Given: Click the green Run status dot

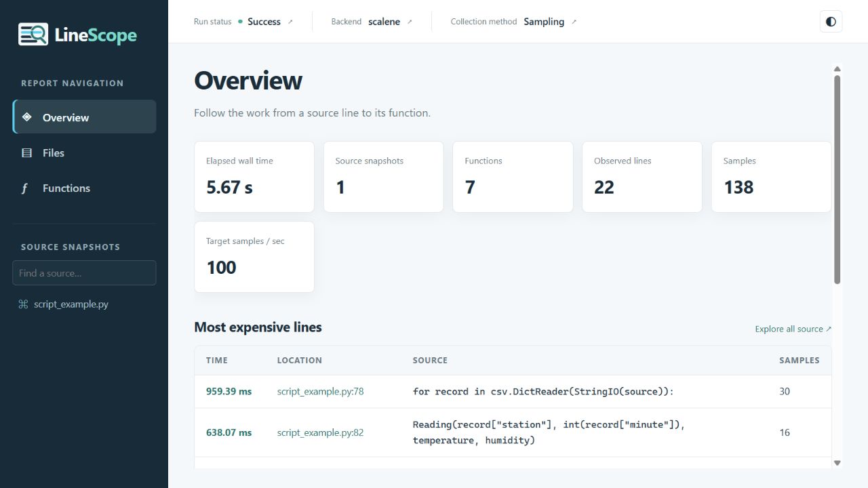Looking at the screenshot, I should click(x=240, y=22).
